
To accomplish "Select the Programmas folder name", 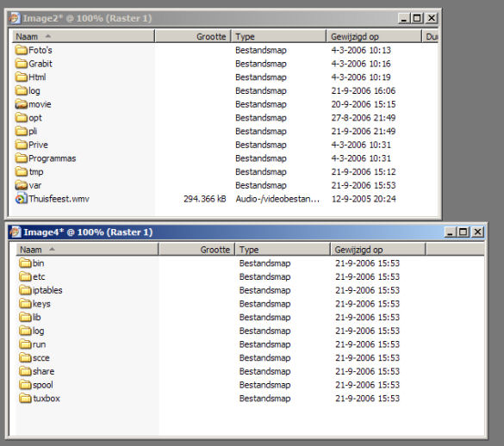I will pyautogui.click(x=52, y=158).
